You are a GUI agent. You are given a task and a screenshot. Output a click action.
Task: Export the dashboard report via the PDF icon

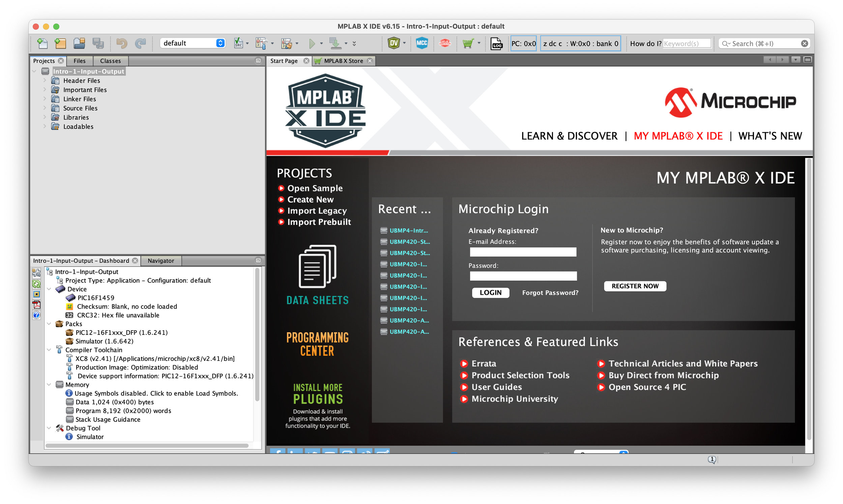coord(36,305)
